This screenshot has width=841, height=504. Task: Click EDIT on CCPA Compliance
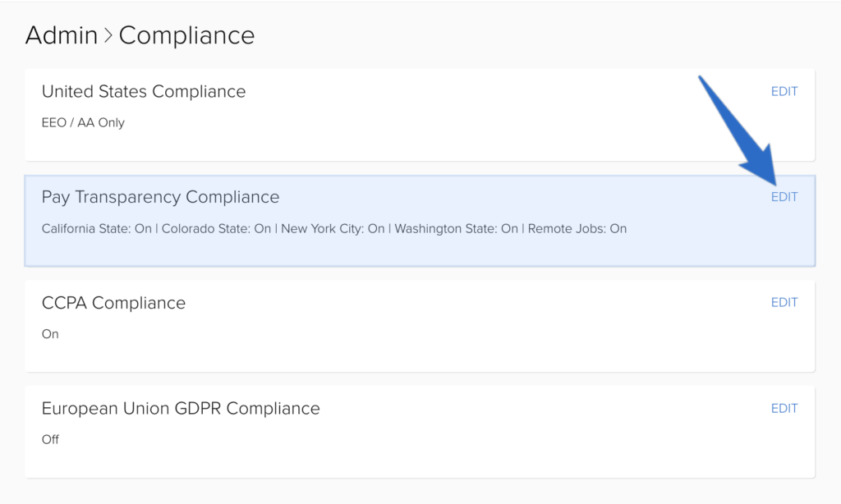(784, 302)
